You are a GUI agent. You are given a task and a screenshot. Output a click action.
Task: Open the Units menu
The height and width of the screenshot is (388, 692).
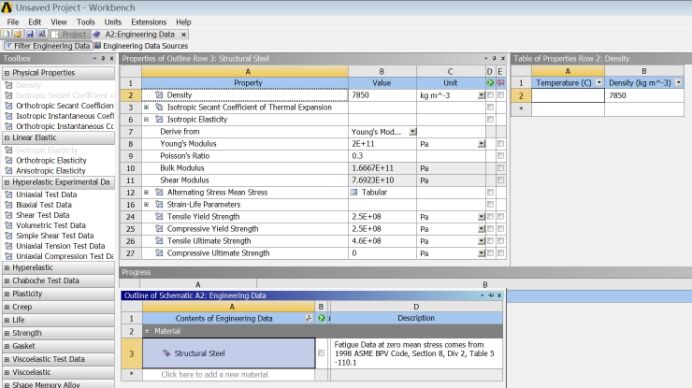[113, 22]
